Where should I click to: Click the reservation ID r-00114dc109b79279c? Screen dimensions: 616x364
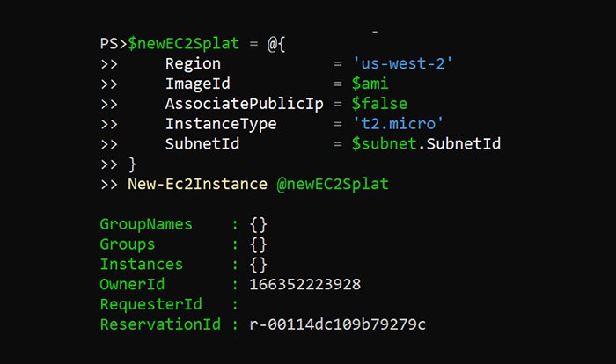[338, 324]
